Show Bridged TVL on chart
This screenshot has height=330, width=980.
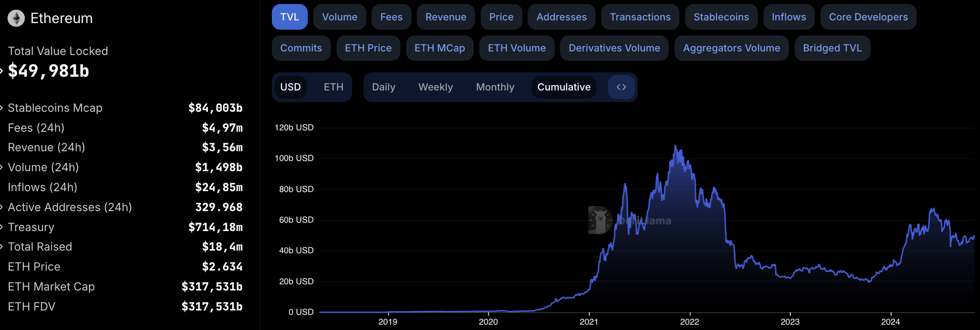(832, 48)
